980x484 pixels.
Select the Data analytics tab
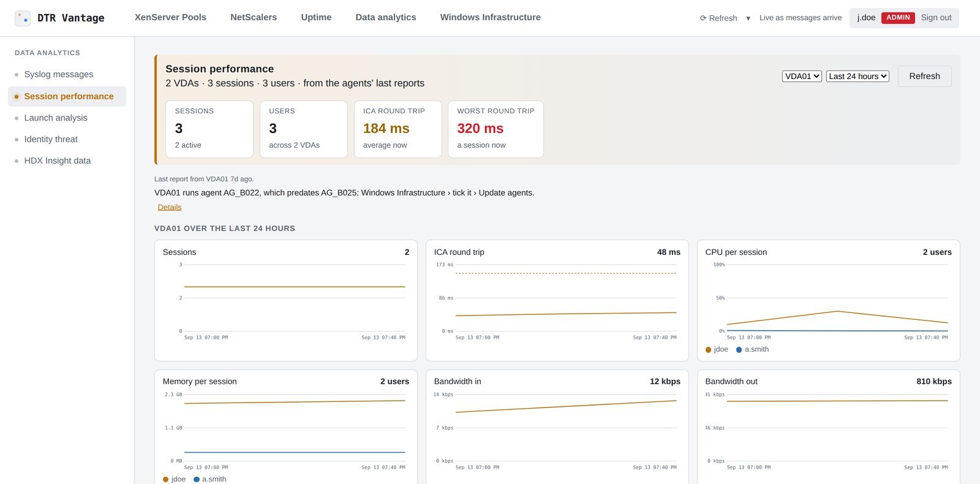(x=386, y=17)
